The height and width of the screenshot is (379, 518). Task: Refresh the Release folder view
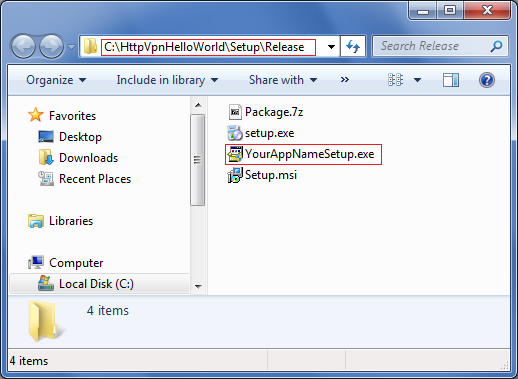[x=353, y=47]
